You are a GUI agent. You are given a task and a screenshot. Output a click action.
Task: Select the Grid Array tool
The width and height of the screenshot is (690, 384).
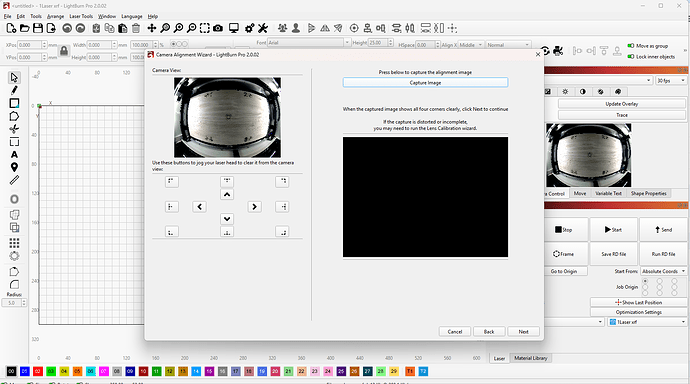[x=14, y=243]
